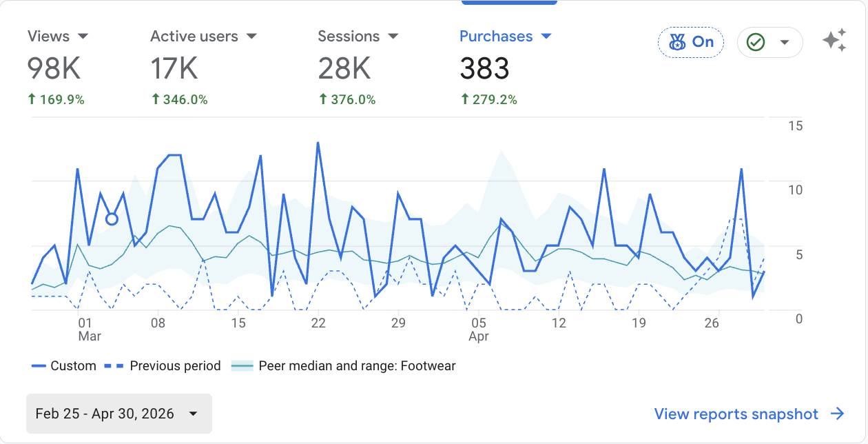
Task: Switch to the Sessions 28K tab
Action: 359,68
